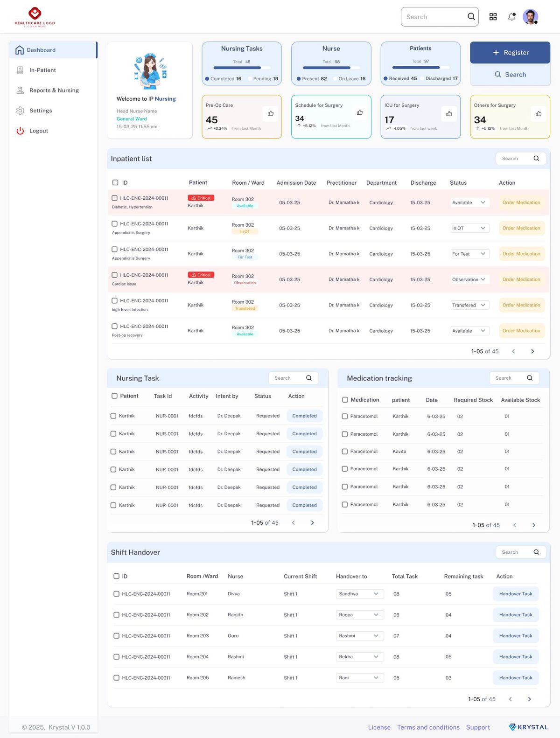The width and height of the screenshot is (560, 738).
Task: Open the Roopa handover dropdown
Action: [x=360, y=615]
